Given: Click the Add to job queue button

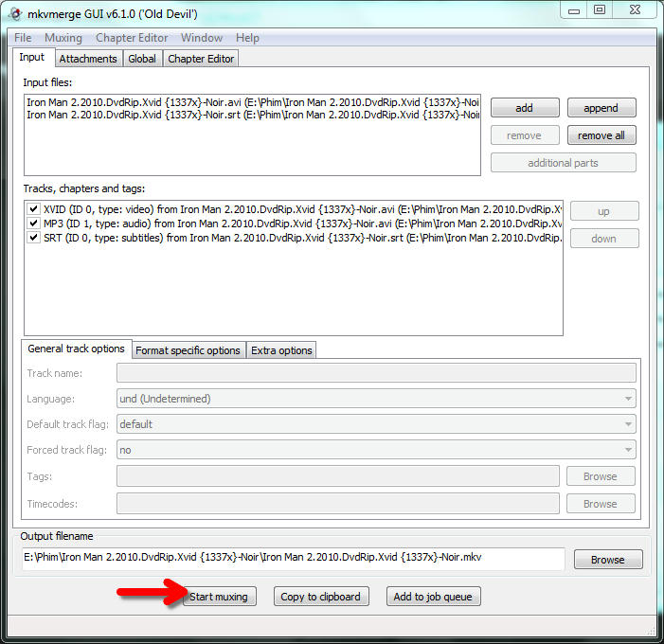Looking at the screenshot, I should click(433, 597).
